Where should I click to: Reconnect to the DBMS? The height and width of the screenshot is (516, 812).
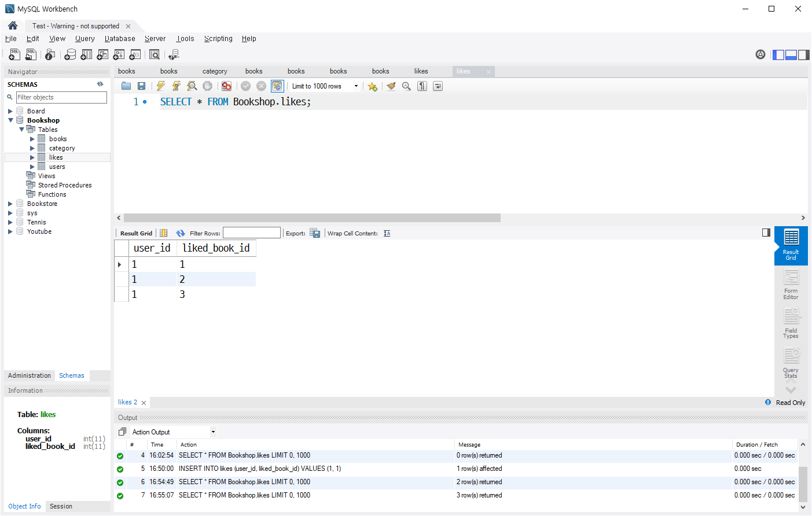174,54
